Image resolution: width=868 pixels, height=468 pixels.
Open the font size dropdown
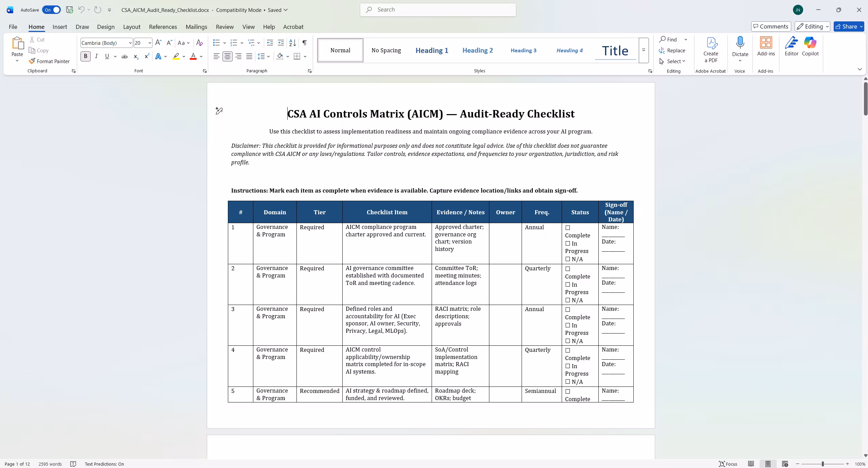coord(149,43)
